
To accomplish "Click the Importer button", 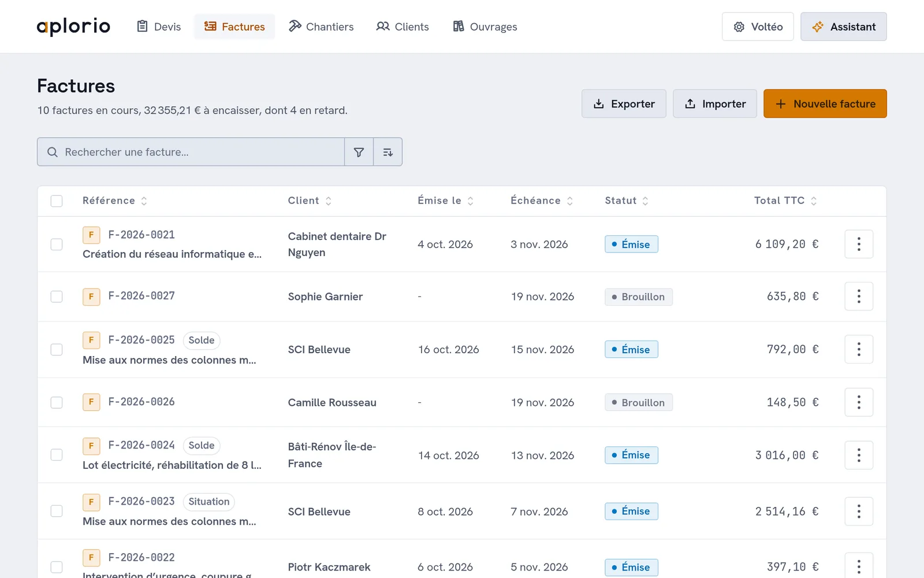I will (715, 103).
